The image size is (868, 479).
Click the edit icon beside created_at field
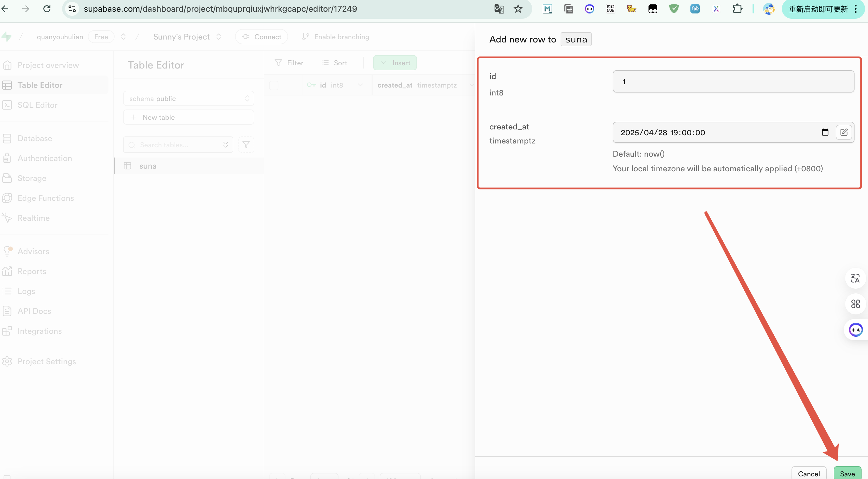(844, 132)
